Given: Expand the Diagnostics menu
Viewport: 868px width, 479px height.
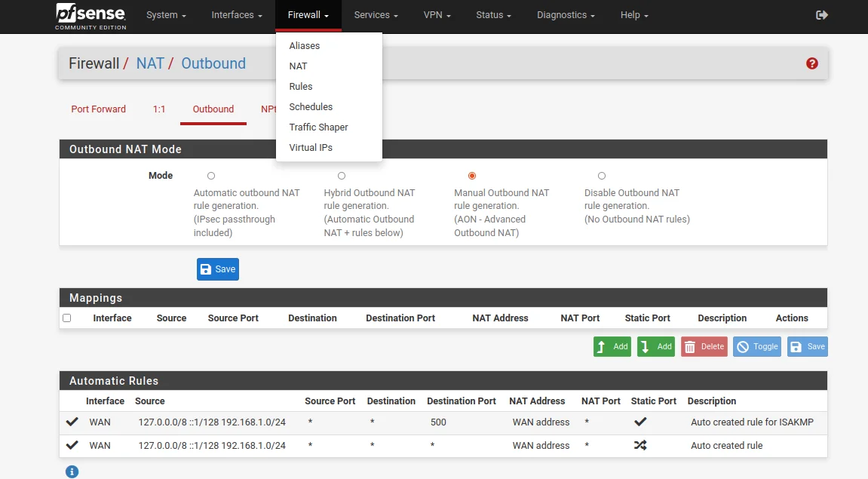Looking at the screenshot, I should (x=566, y=15).
